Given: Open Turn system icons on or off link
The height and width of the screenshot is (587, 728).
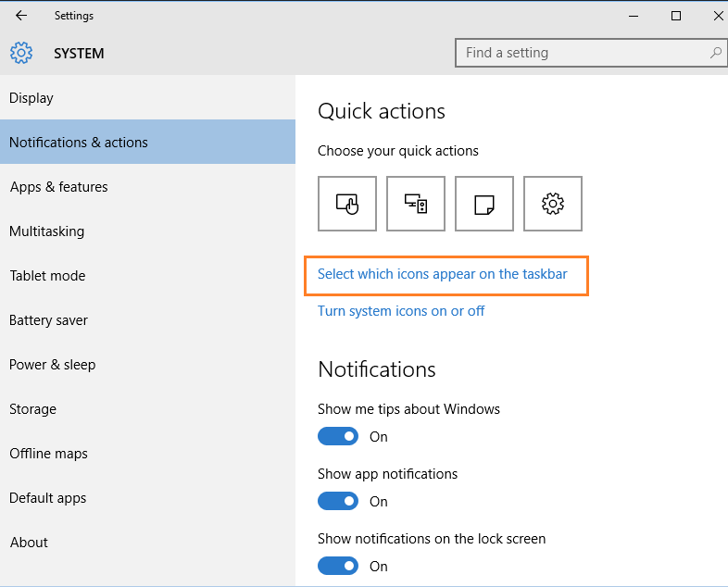Looking at the screenshot, I should 401,311.
